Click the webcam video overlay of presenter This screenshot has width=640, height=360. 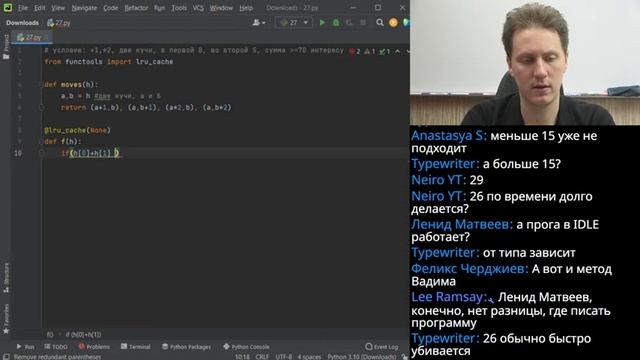click(525, 62)
